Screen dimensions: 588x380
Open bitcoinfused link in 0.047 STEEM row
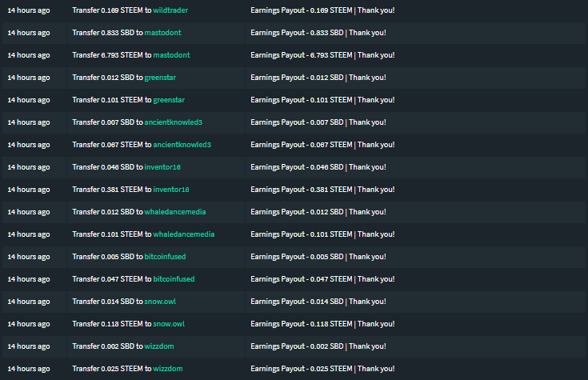(174, 279)
